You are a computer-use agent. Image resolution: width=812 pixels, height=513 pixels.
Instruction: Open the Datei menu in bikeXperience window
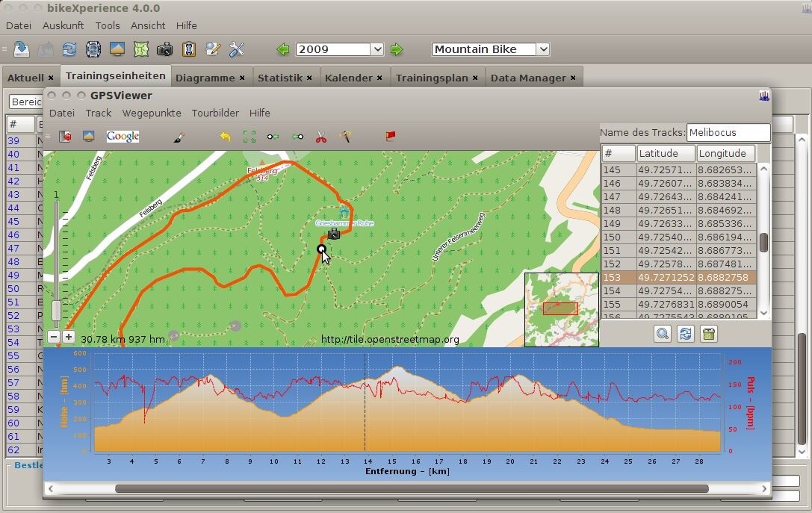pyautogui.click(x=19, y=25)
